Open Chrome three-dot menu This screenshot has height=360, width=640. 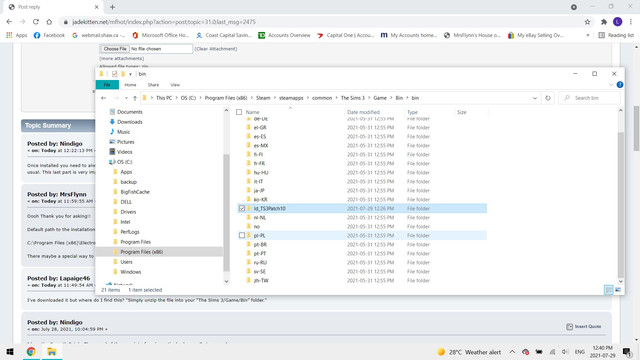[631, 22]
